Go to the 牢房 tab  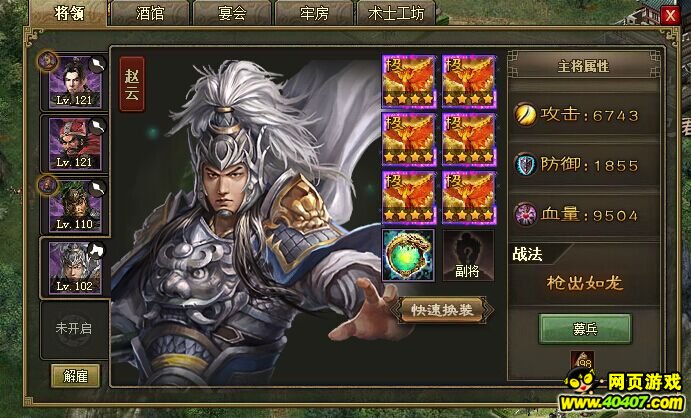[x=314, y=13]
